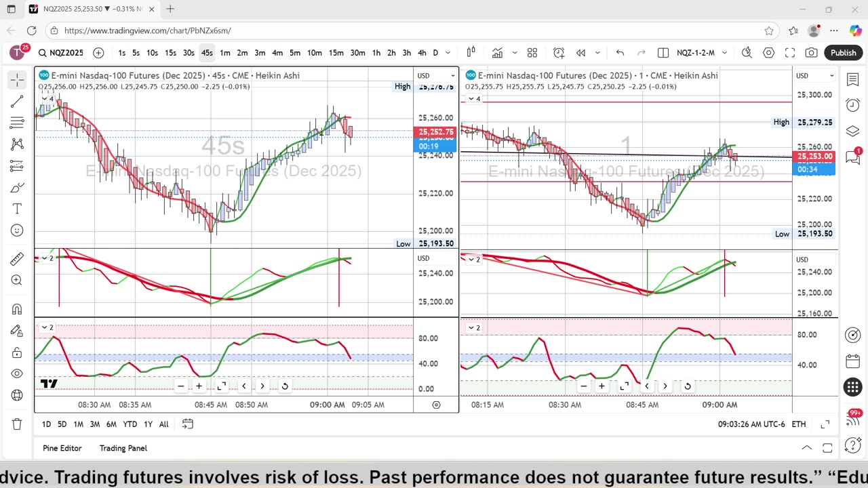The image size is (868, 488).
Task: Open quick search in the toolbar
Action: [747, 53]
